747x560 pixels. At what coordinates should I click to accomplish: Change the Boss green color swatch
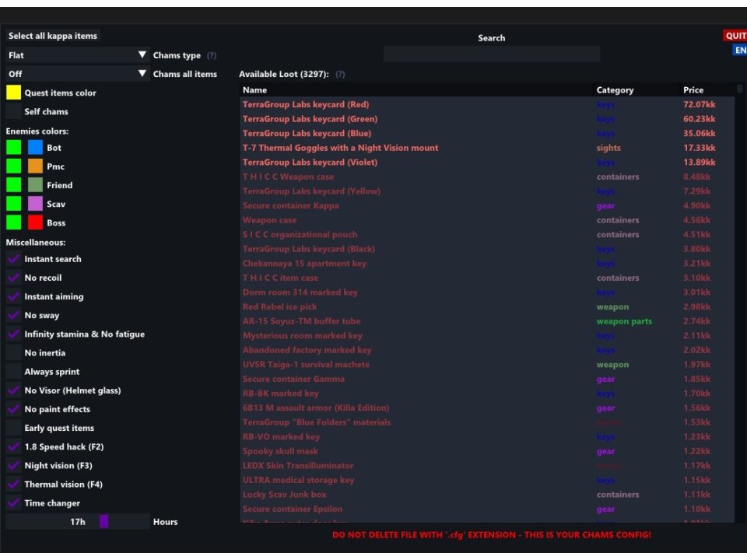coord(14,223)
